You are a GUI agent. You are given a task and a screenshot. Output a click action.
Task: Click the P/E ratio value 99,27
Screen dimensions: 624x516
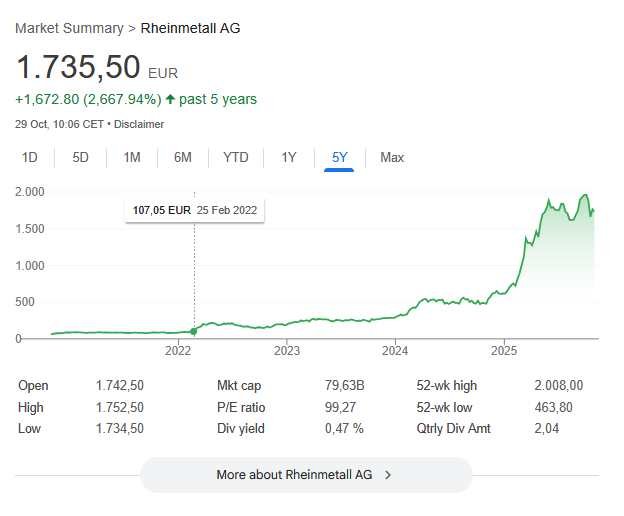pyautogui.click(x=340, y=407)
